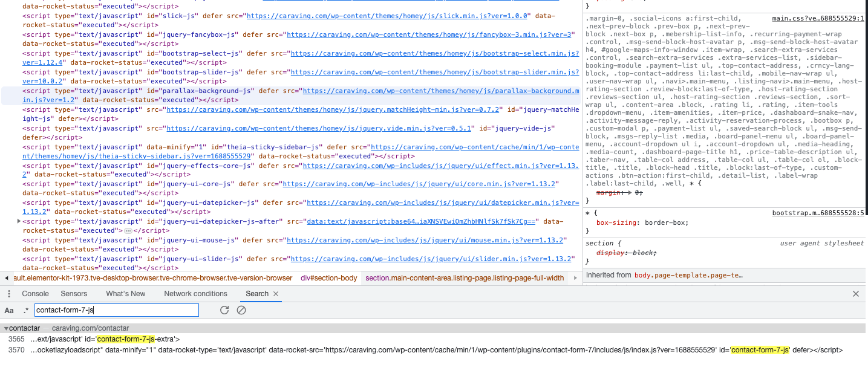Expand the collapsed ellipsis in datepicker-js-after script
Screen dimensions: 868x379
(x=128, y=231)
